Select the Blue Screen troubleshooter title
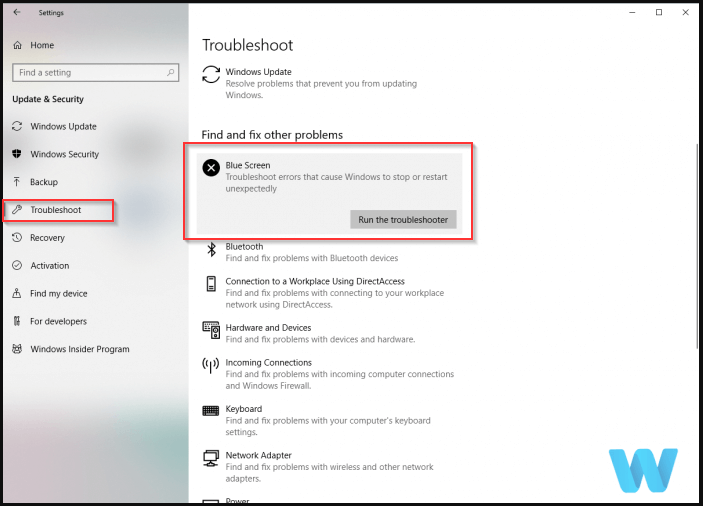This screenshot has height=506, width=703. 247,165
